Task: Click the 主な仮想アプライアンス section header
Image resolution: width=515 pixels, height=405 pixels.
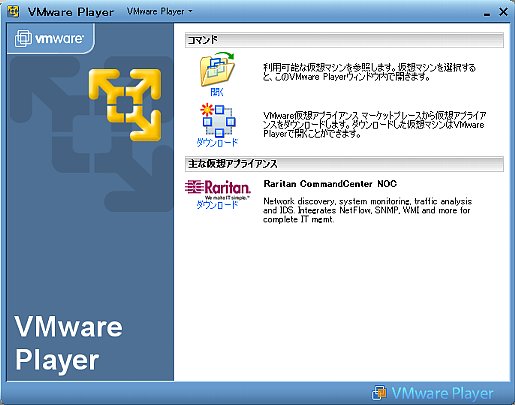Action: (x=344, y=164)
